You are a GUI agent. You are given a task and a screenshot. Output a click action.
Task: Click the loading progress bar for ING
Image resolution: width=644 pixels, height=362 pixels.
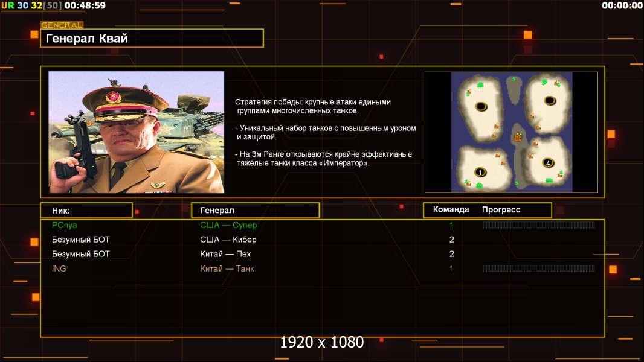[539, 268]
